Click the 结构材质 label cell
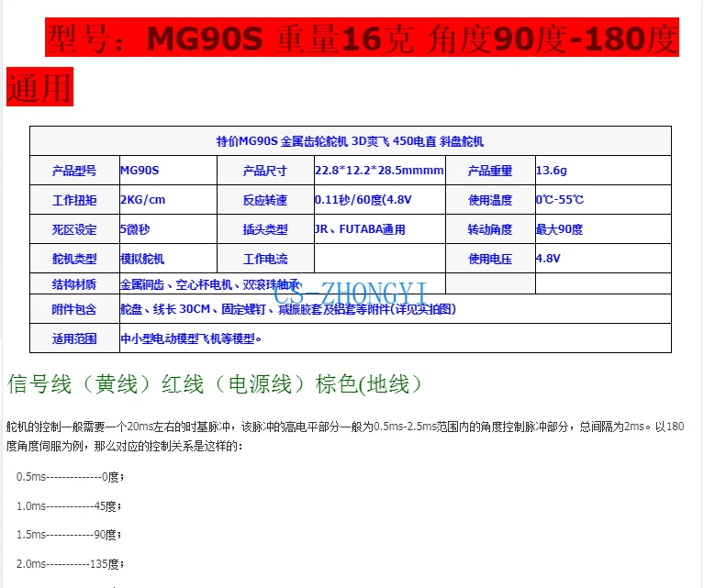 (x=74, y=284)
